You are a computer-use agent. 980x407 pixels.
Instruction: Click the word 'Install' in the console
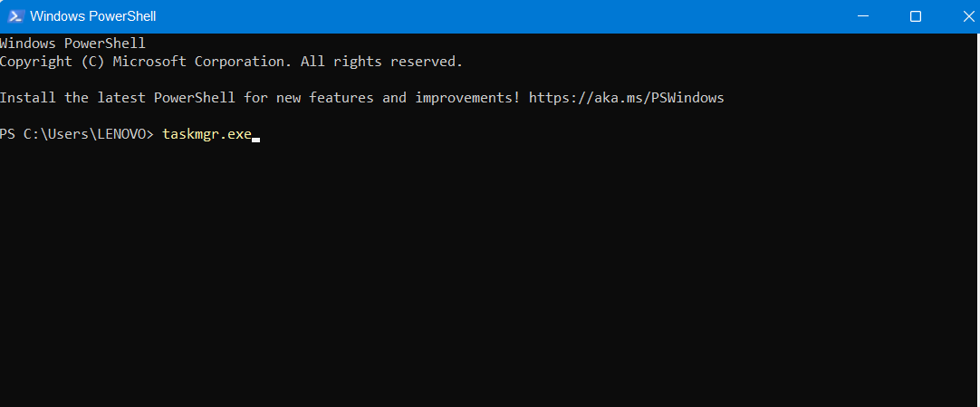pyautogui.click(x=27, y=97)
